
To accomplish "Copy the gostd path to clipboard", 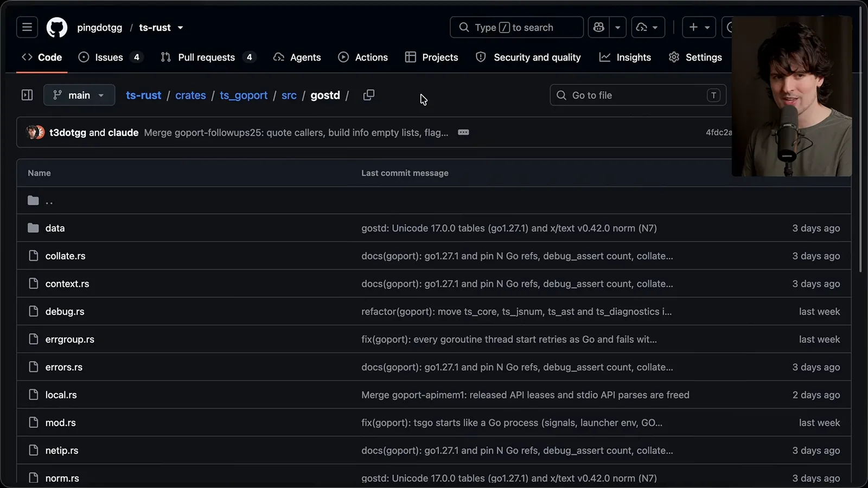I will 369,95.
